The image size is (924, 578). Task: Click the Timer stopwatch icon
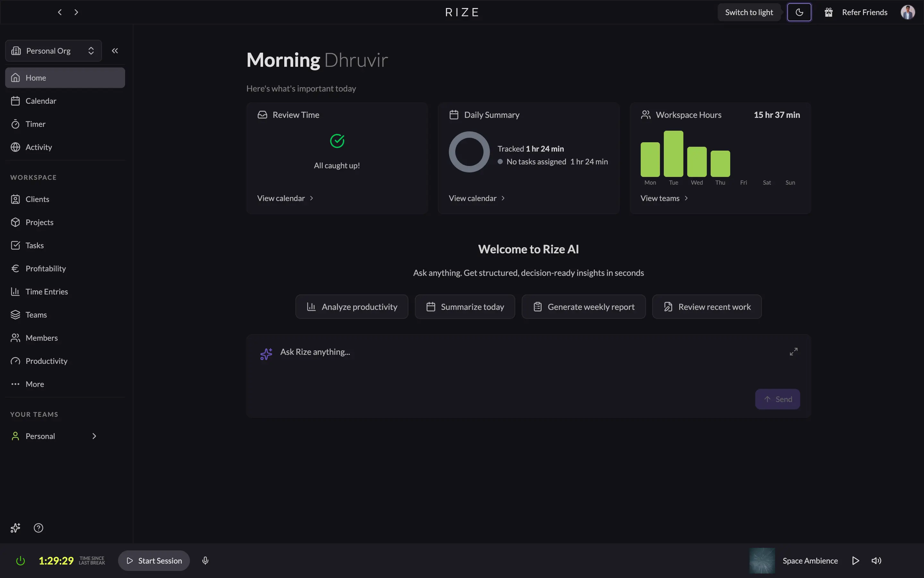point(15,124)
